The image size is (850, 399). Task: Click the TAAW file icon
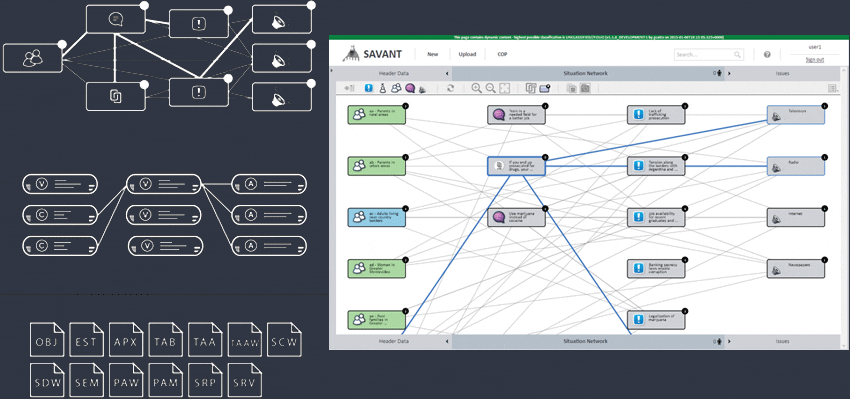pos(245,339)
